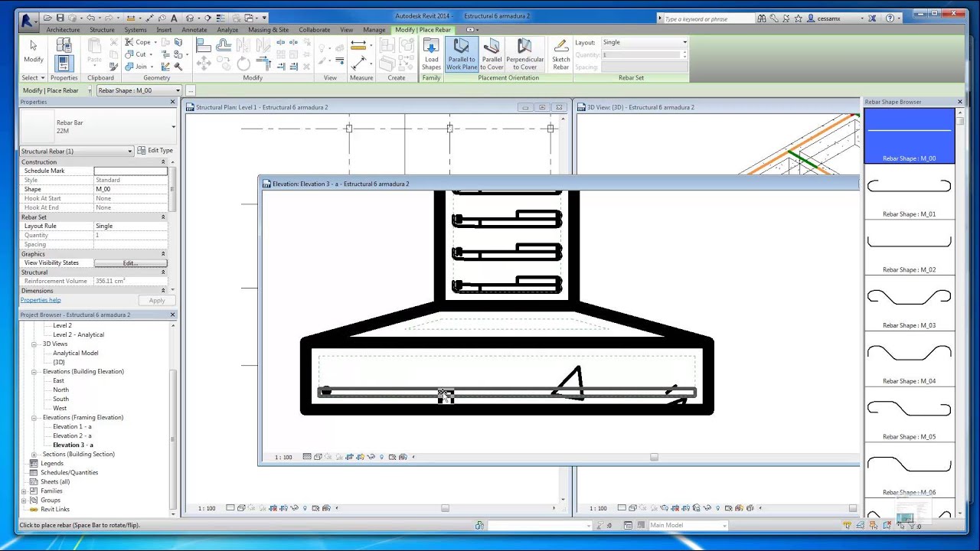Open the Annotate ribbon tab
This screenshot has width=980, height=551.
(194, 30)
